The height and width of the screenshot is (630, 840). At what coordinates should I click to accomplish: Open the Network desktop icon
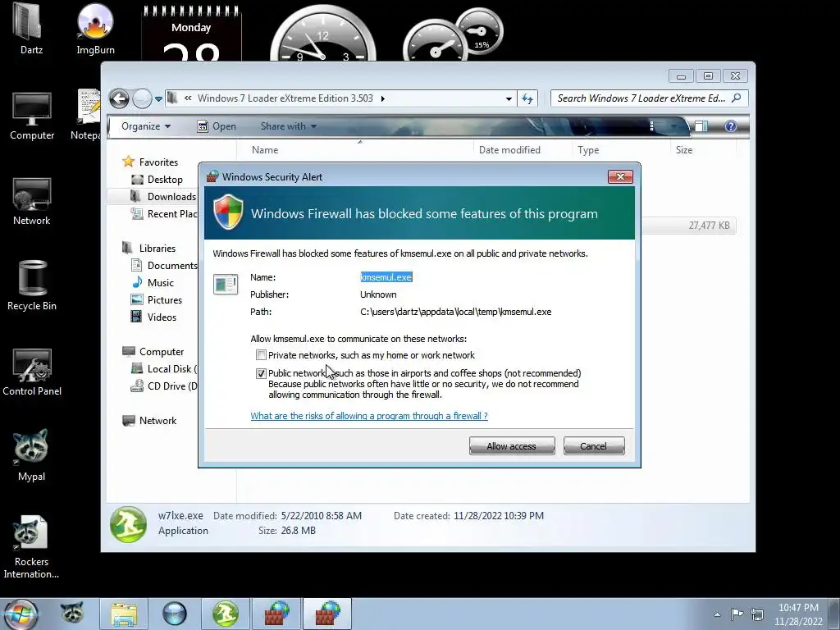click(x=32, y=202)
